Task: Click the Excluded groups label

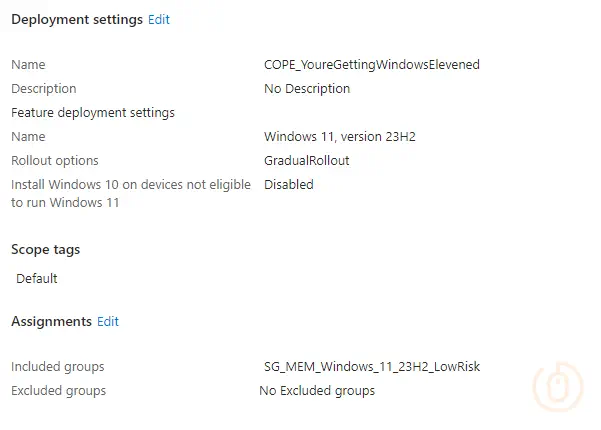Action: tap(58, 390)
